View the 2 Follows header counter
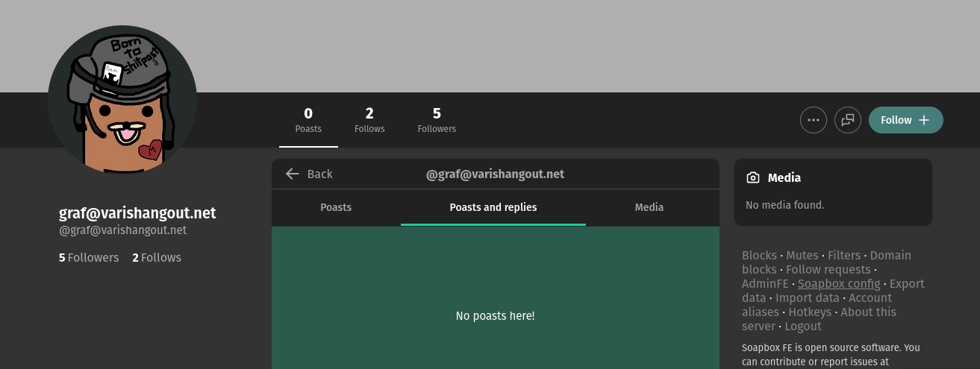980x369 pixels. pos(369,120)
